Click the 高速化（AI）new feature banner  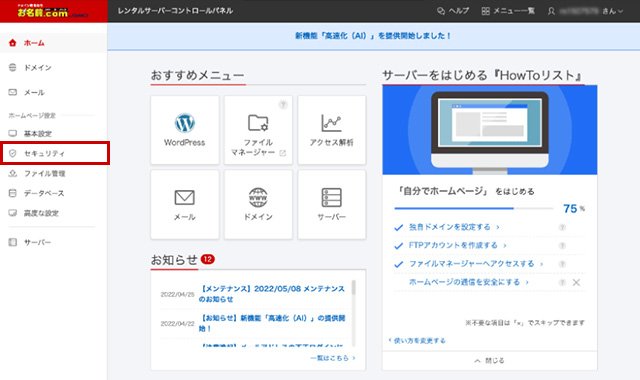click(373, 36)
